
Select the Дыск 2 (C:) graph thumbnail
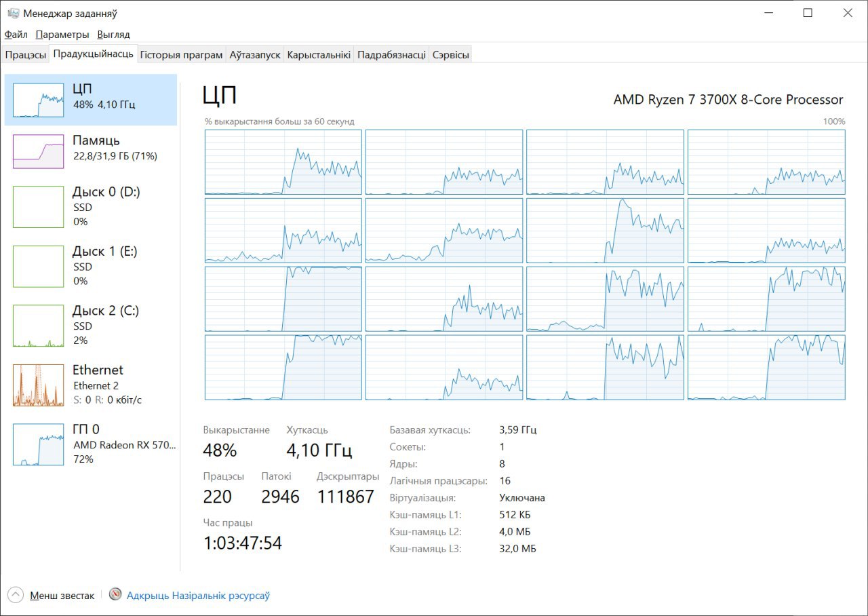click(38, 326)
